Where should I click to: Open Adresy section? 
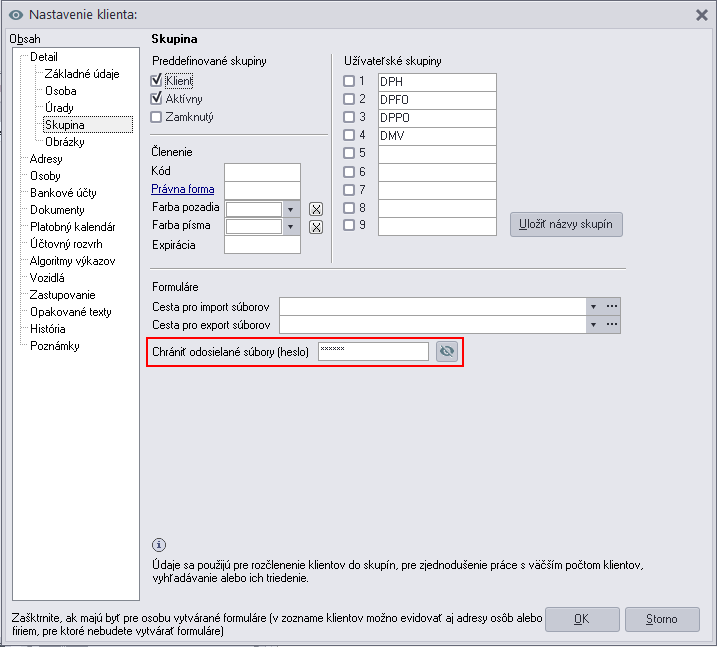[46, 159]
